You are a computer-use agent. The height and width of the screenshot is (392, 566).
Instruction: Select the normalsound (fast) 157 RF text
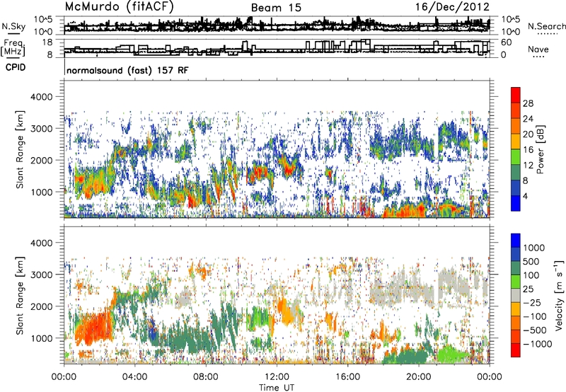tap(127, 70)
